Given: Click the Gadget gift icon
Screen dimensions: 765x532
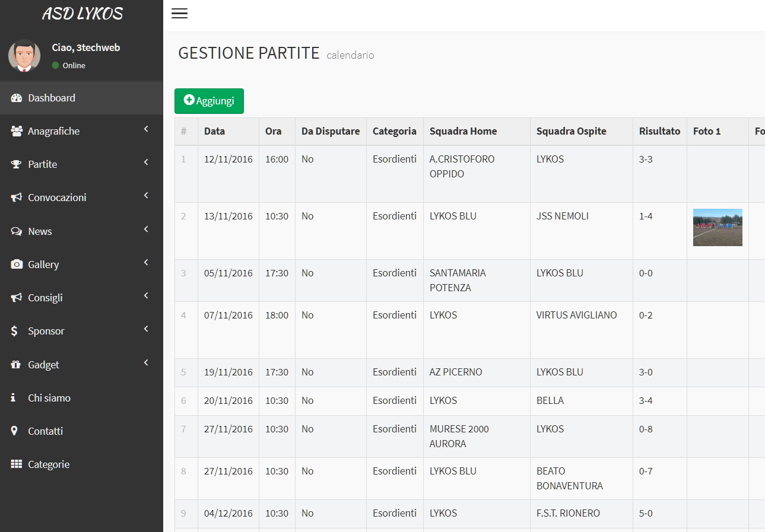Looking at the screenshot, I should pos(16,365).
